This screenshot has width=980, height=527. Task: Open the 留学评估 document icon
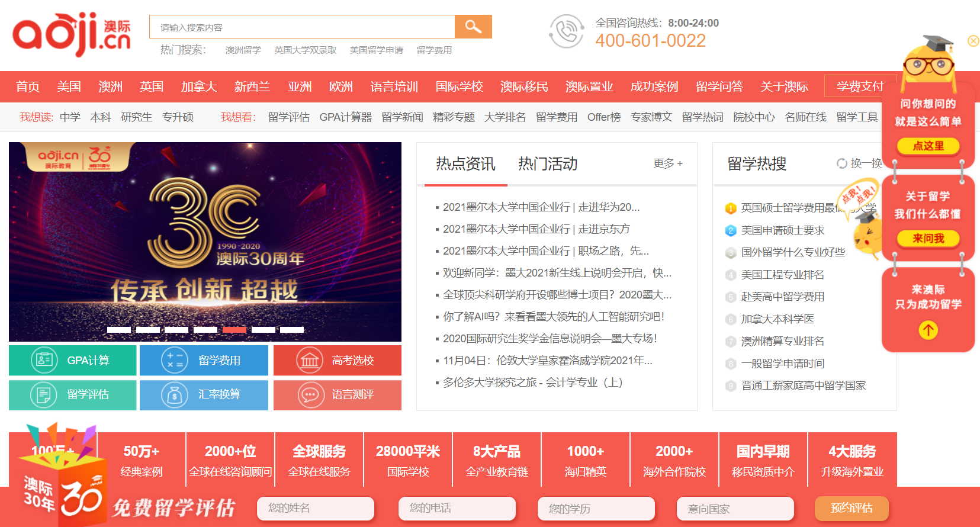(x=44, y=394)
